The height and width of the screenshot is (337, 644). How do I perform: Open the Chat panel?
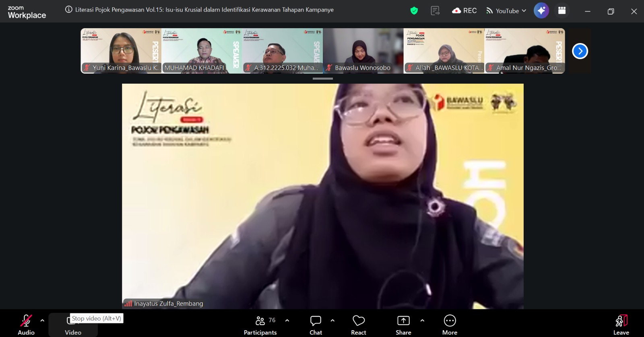coord(316,325)
